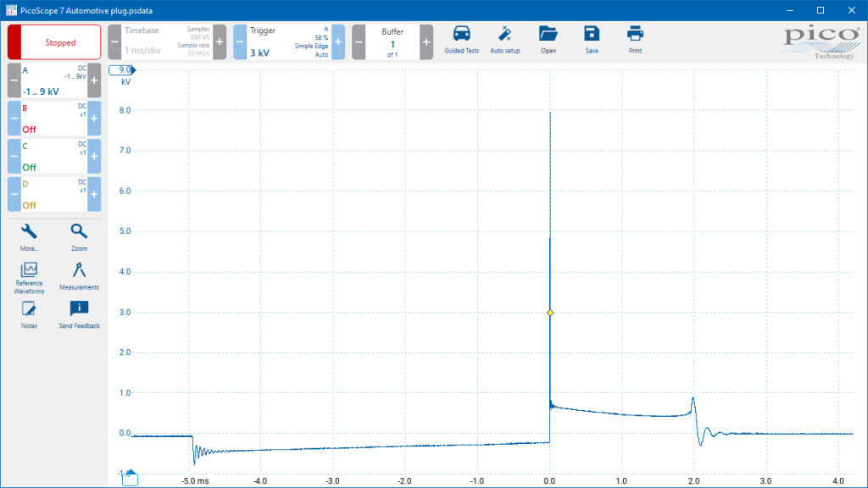Select the yellow trigger marker diamond
The height and width of the screenshot is (488, 868).
click(549, 313)
